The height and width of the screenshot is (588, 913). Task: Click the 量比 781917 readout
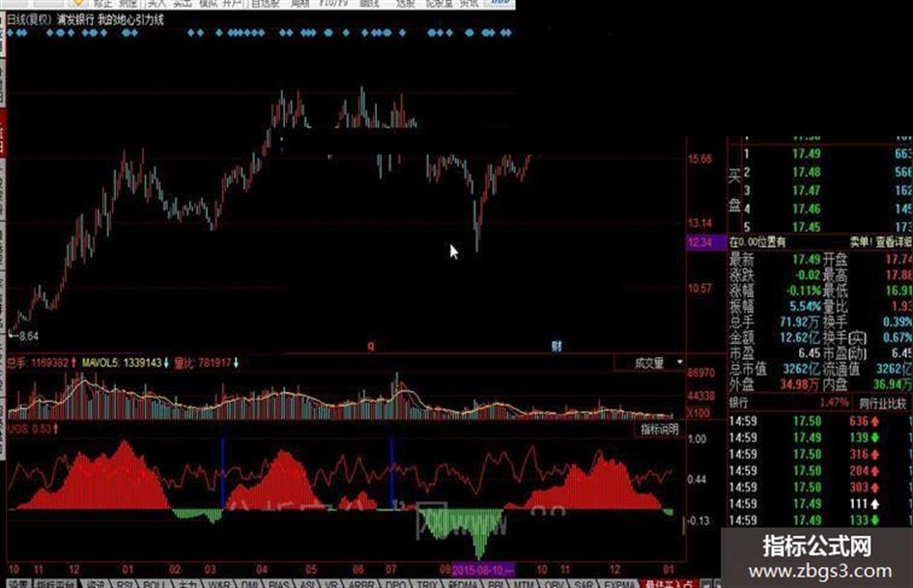pyautogui.click(x=206, y=363)
